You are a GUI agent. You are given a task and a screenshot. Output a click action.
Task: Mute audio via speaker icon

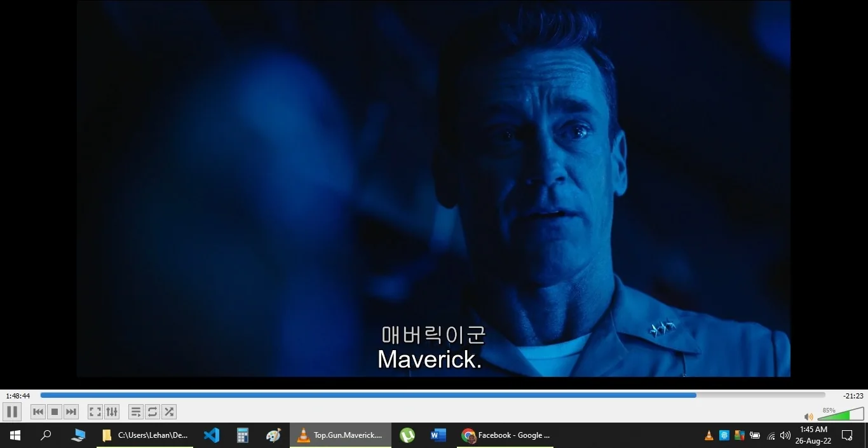(x=808, y=417)
